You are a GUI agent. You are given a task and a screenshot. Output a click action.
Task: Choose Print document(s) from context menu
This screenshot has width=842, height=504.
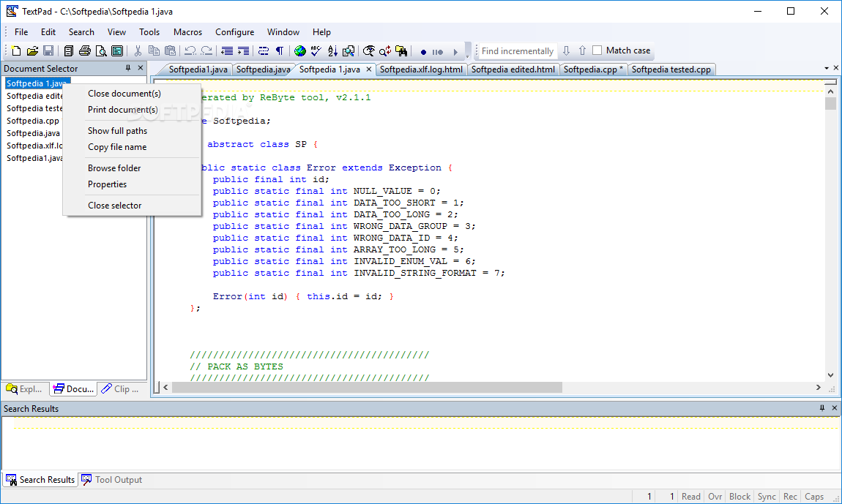[133, 110]
